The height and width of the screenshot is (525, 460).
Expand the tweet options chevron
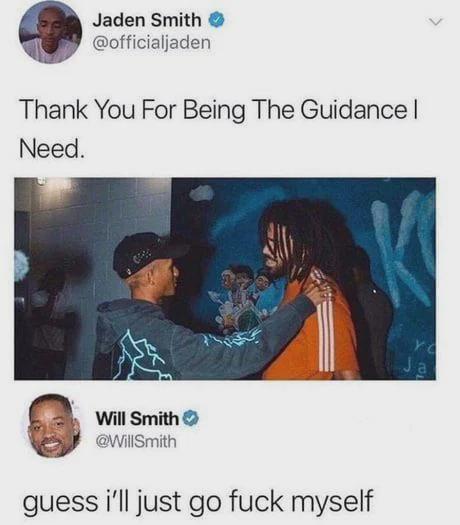point(436,22)
